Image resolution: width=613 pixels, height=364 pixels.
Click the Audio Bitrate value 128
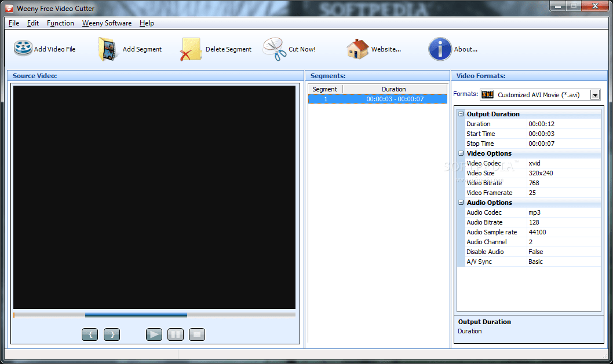pos(534,222)
